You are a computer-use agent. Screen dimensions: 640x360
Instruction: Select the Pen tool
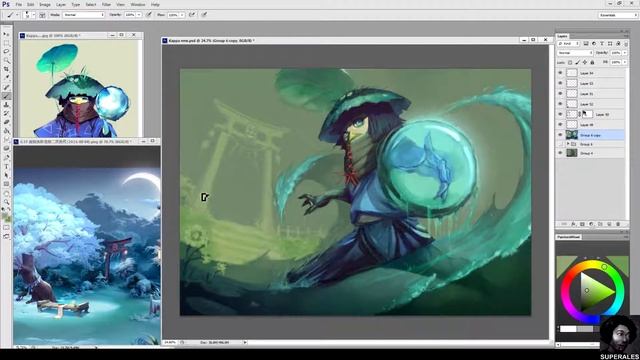pos(6,158)
